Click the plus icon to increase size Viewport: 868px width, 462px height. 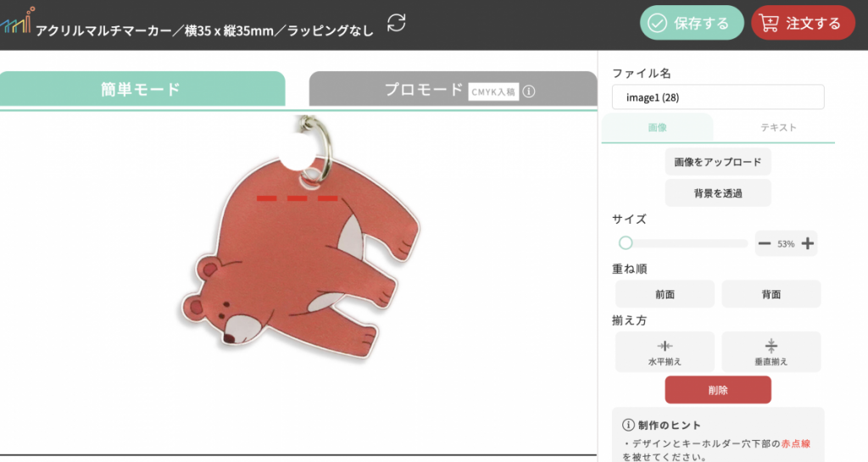pyautogui.click(x=808, y=243)
